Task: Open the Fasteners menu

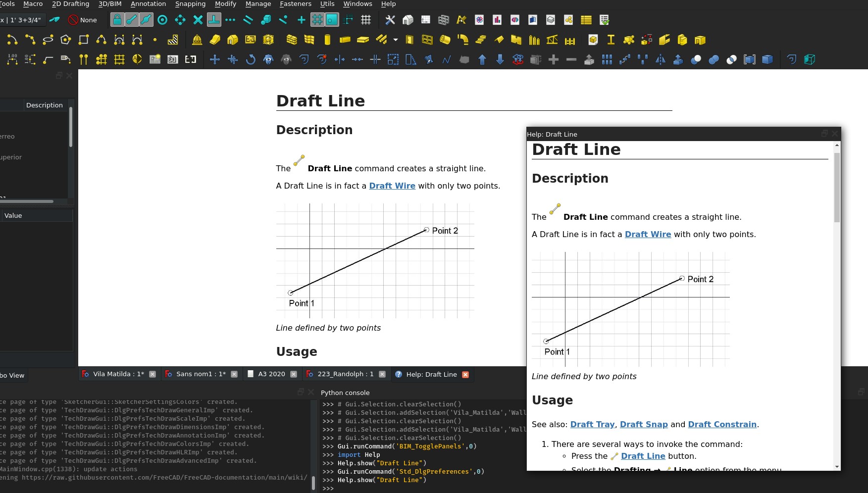Action: click(296, 4)
